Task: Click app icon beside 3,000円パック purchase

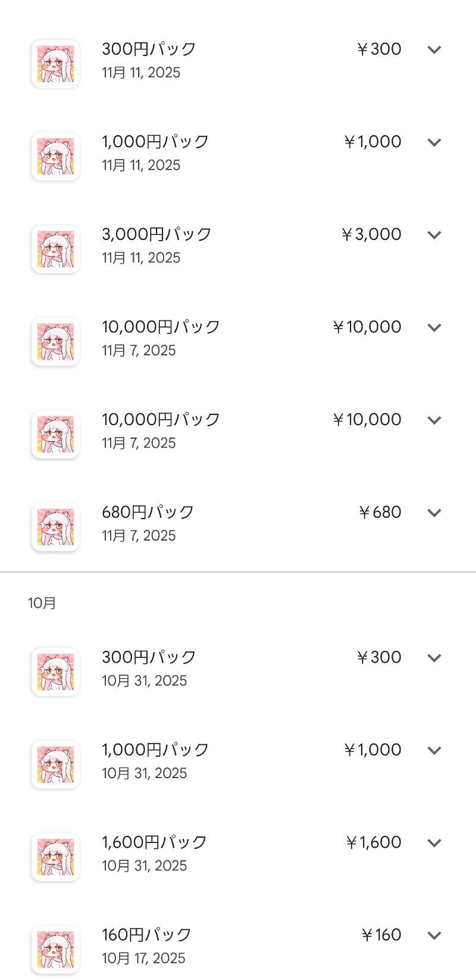Action: pos(55,249)
